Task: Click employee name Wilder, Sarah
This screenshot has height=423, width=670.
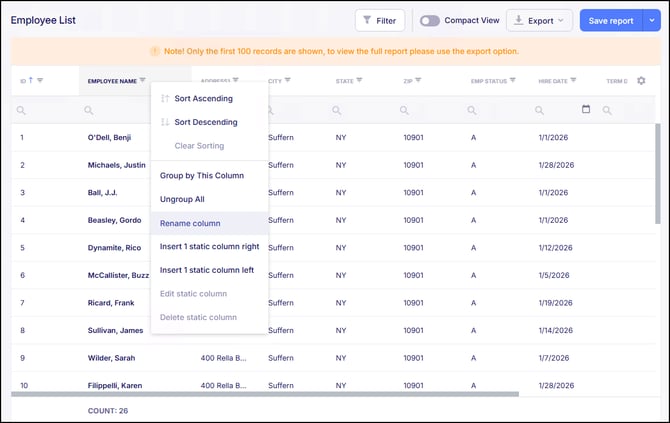Action: [112, 358]
